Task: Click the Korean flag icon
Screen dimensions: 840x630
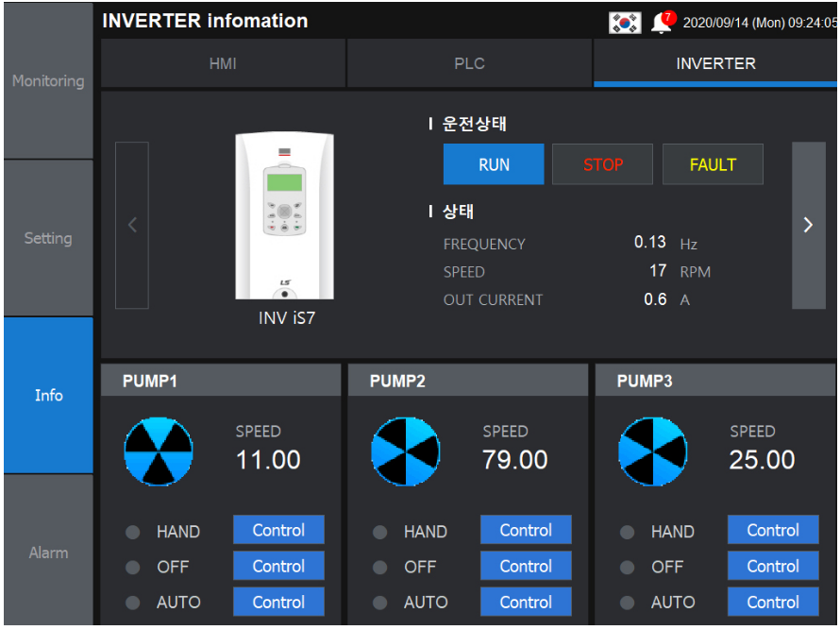Action: click(x=623, y=22)
